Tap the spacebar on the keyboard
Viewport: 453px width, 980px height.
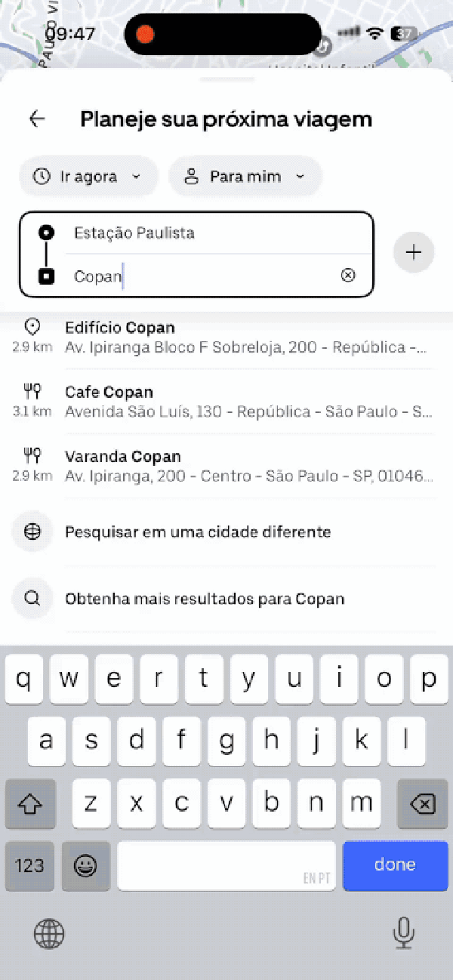point(226,866)
